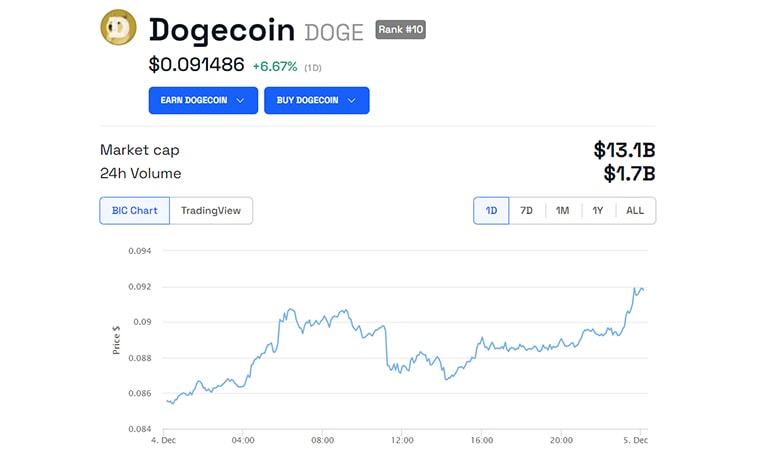This screenshot has height=463, width=768.
Task: Click the 12:00 x-axis time label
Action: 402,440
